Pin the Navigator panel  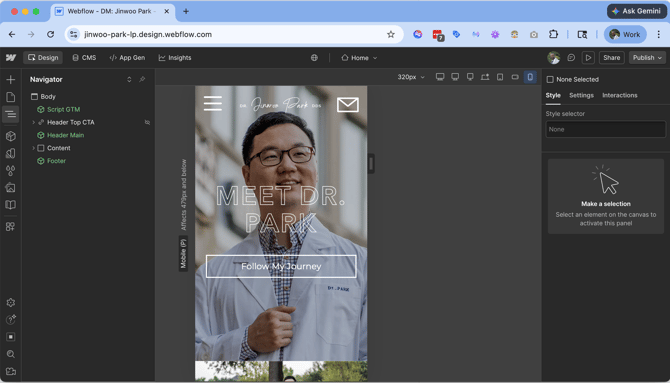[x=142, y=80]
